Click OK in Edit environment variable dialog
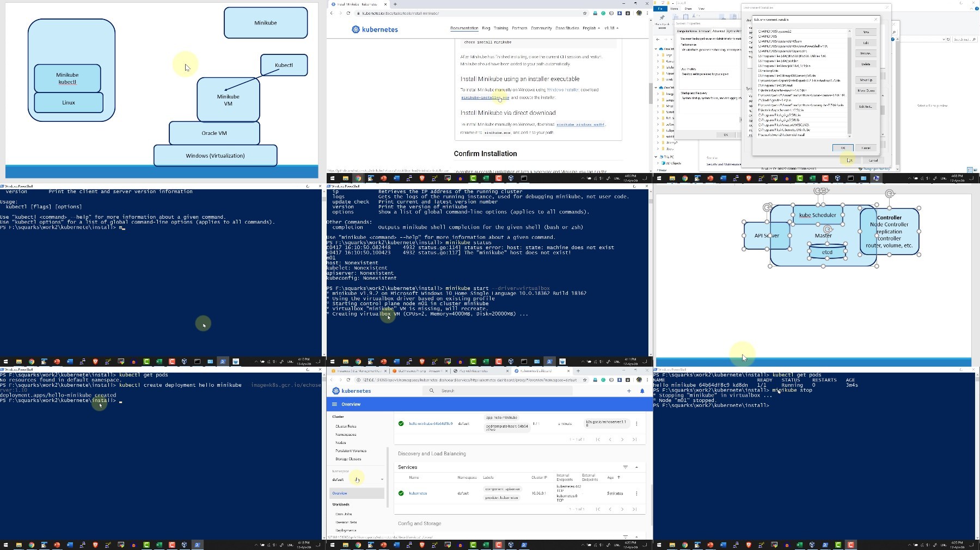 [843, 148]
